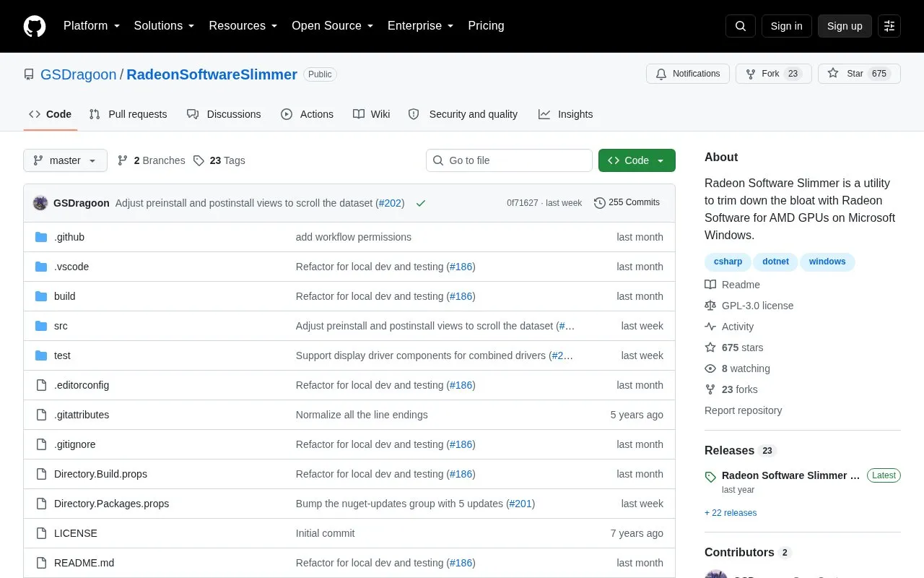Image resolution: width=924 pixels, height=578 pixels.
Task: Click the eye icon beside 8 watching
Action: click(x=710, y=368)
